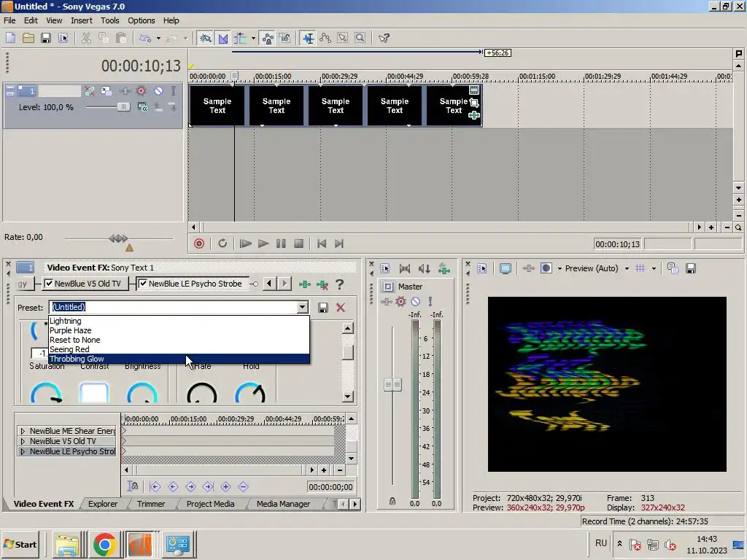Viewport: 747px width, 560px height.
Task: Save preset with floppy icon
Action: 323,308
